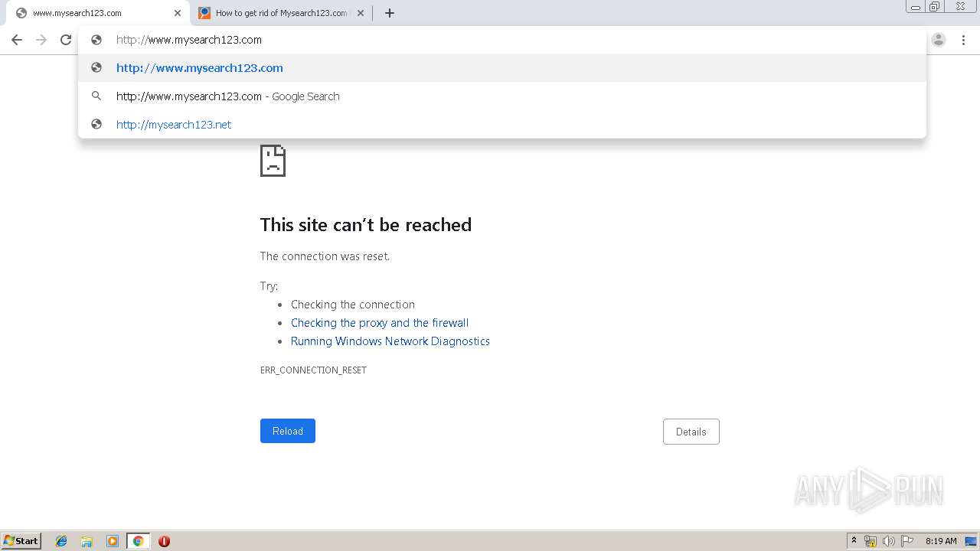Open Checking the proxy and the firewall
This screenshot has height=551, width=980.
click(x=380, y=323)
